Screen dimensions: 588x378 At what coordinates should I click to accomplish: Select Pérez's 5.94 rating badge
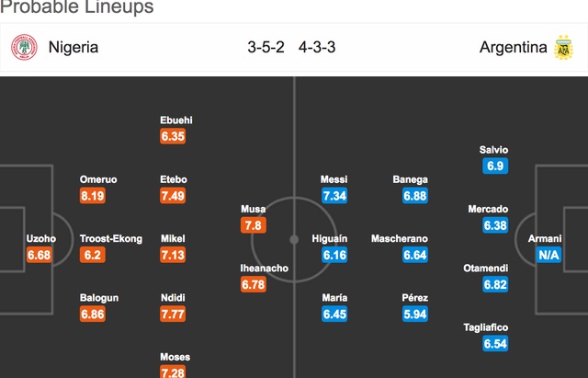(415, 315)
